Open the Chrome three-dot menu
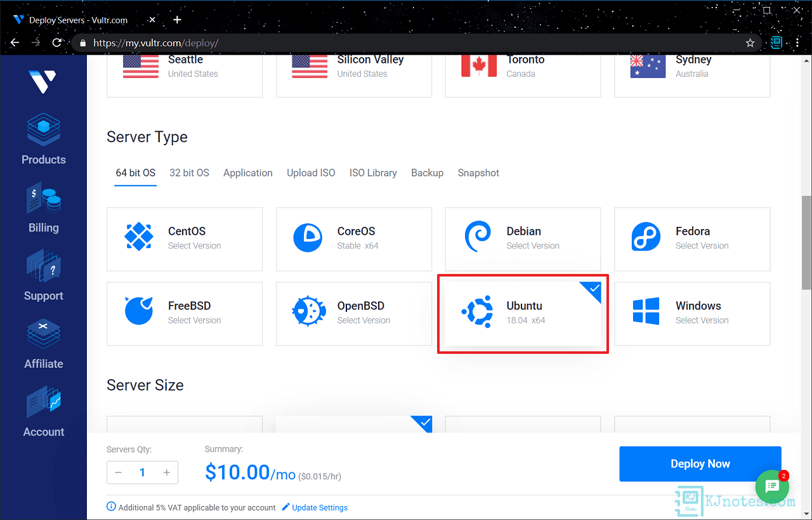The image size is (812, 520). pos(797,42)
